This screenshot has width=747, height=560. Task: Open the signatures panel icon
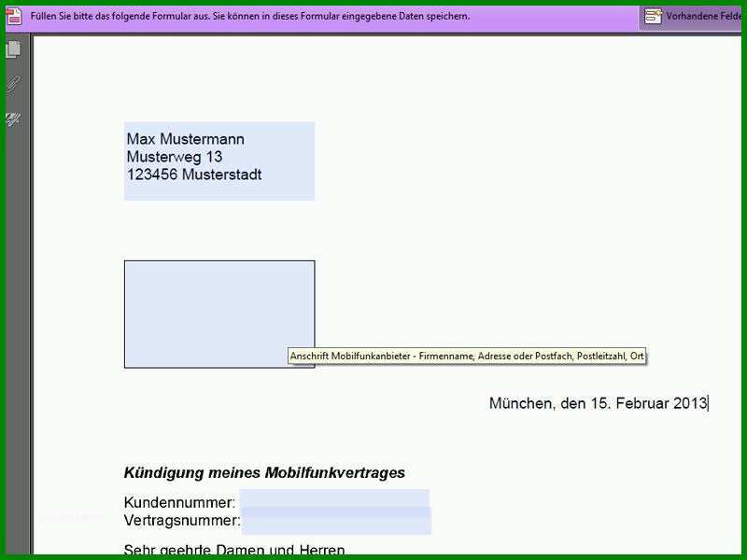tap(13, 119)
